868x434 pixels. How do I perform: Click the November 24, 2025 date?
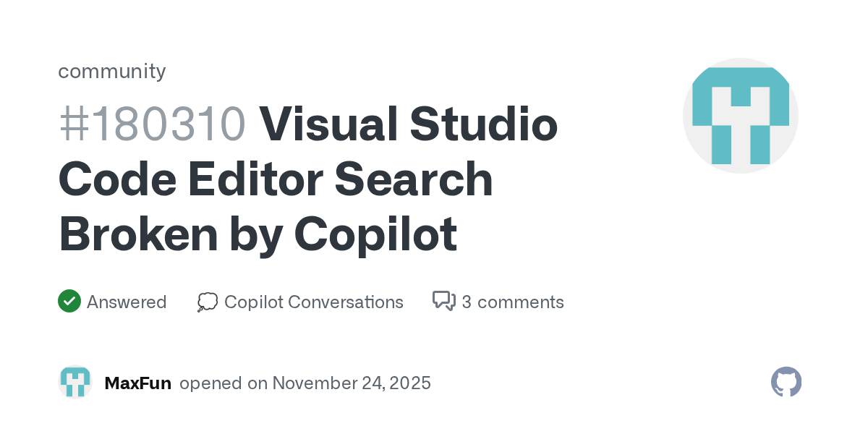pos(352,383)
